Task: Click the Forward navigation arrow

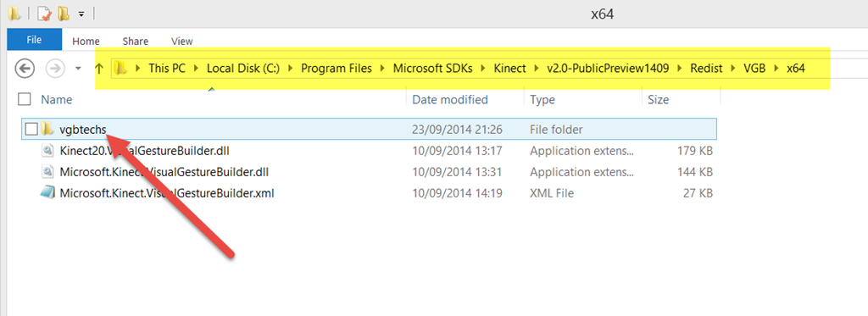Action: (x=55, y=69)
